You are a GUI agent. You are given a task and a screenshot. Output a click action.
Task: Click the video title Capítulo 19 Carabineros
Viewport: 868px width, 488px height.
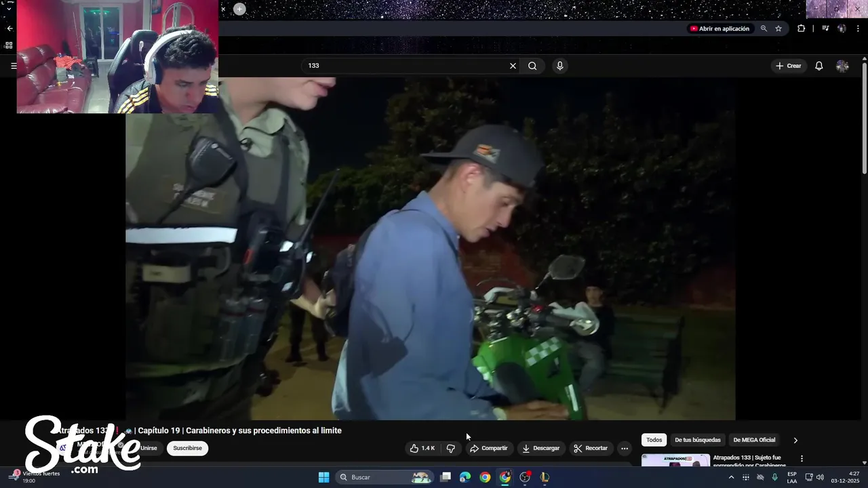pos(239,430)
